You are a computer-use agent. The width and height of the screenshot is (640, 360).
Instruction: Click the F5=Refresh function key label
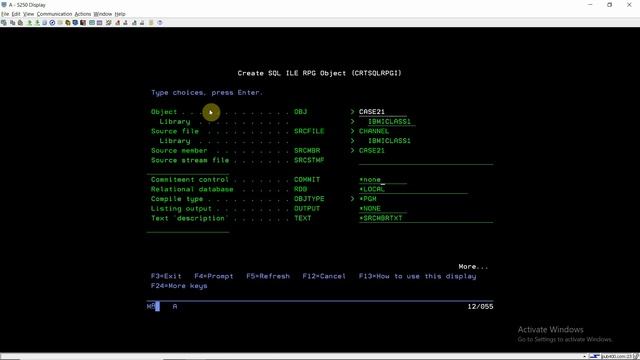pos(268,276)
